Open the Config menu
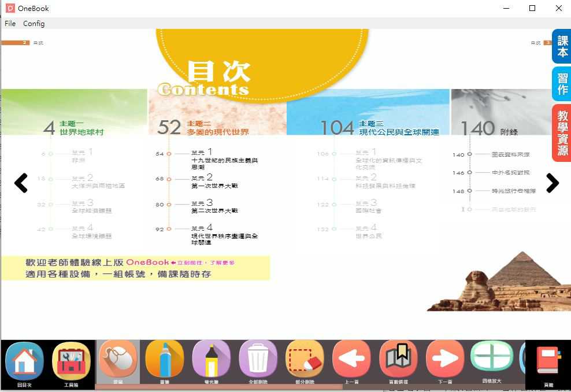 [x=34, y=23]
